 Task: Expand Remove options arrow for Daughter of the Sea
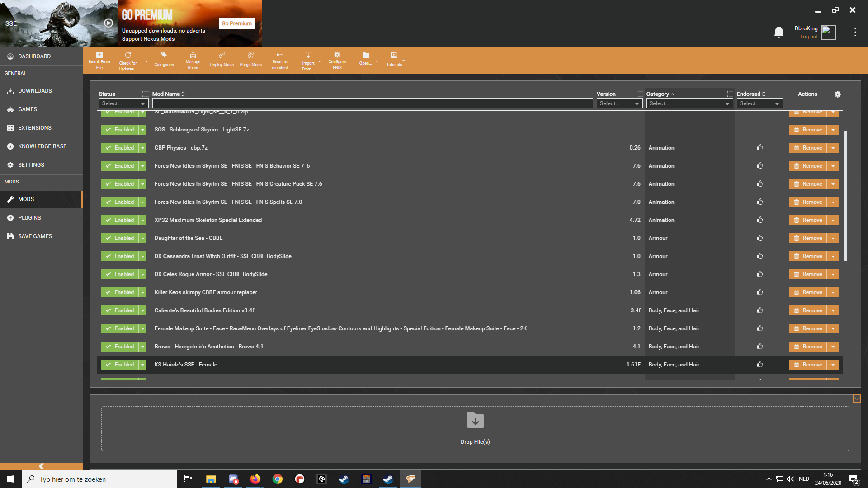tap(833, 238)
